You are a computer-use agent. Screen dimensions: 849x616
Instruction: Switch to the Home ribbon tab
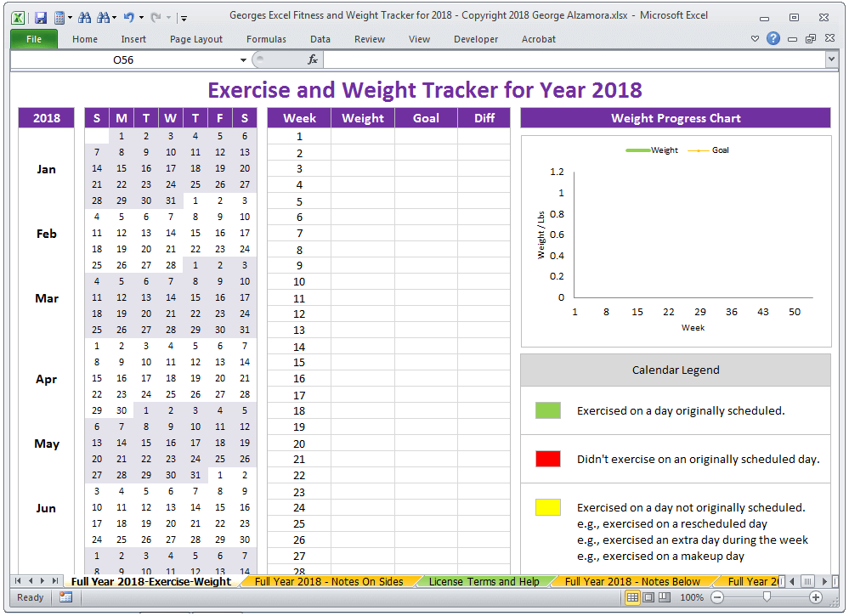coord(85,39)
